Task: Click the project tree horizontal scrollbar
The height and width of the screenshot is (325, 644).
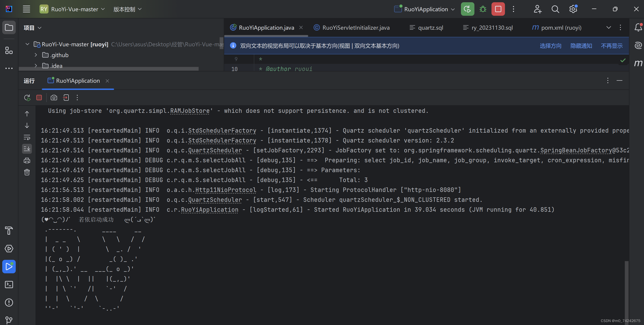Action: 109,69
